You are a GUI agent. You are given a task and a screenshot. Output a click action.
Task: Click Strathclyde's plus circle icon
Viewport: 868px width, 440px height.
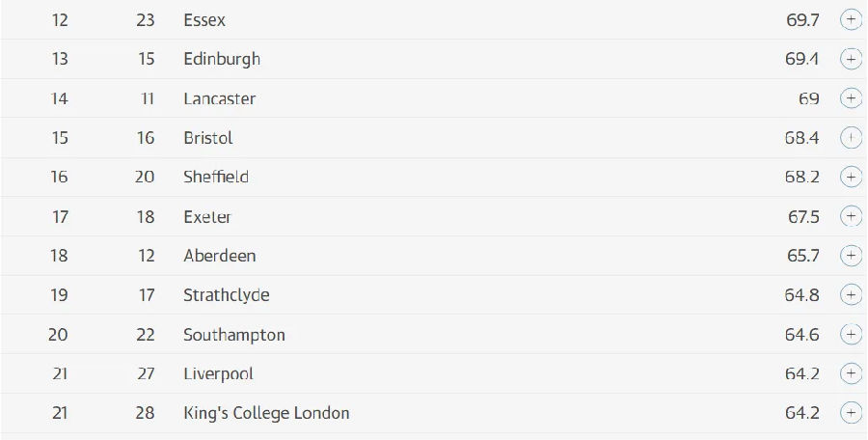click(x=851, y=294)
